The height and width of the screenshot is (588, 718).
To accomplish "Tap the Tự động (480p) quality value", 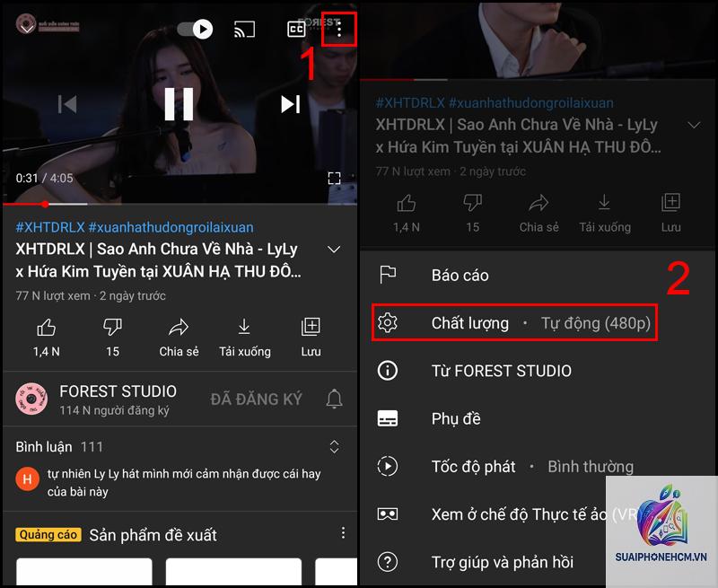I will (596, 323).
